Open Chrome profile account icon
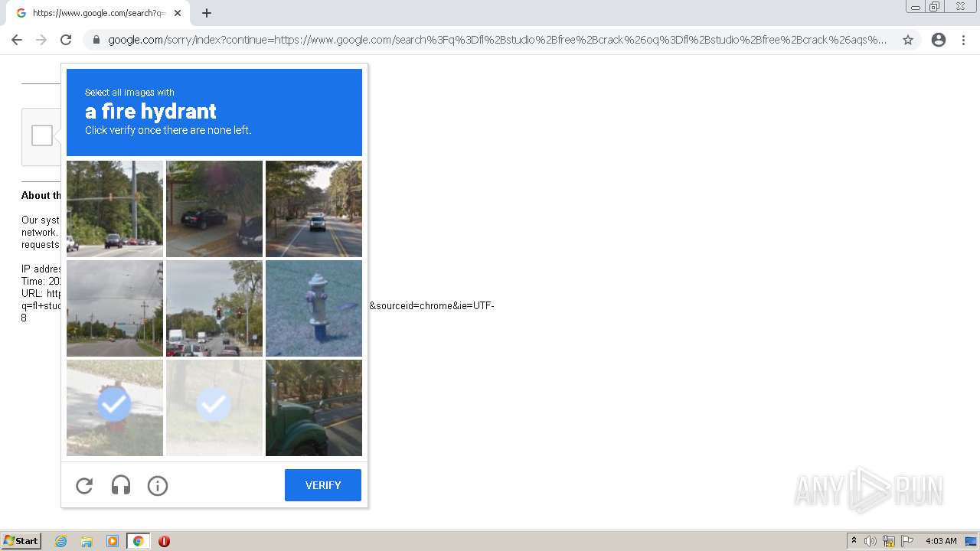 [x=939, y=40]
